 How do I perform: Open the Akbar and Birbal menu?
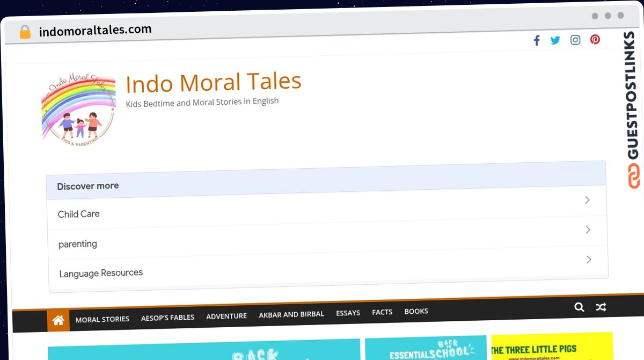[x=291, y=314]
